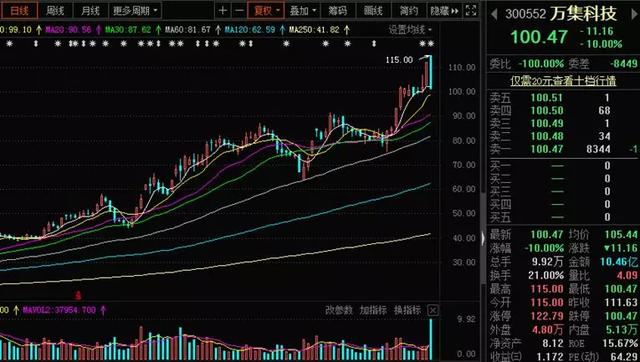Select the 日线 daily period tab
Screen dimensions: 640x362
click(x=19, y=11)
